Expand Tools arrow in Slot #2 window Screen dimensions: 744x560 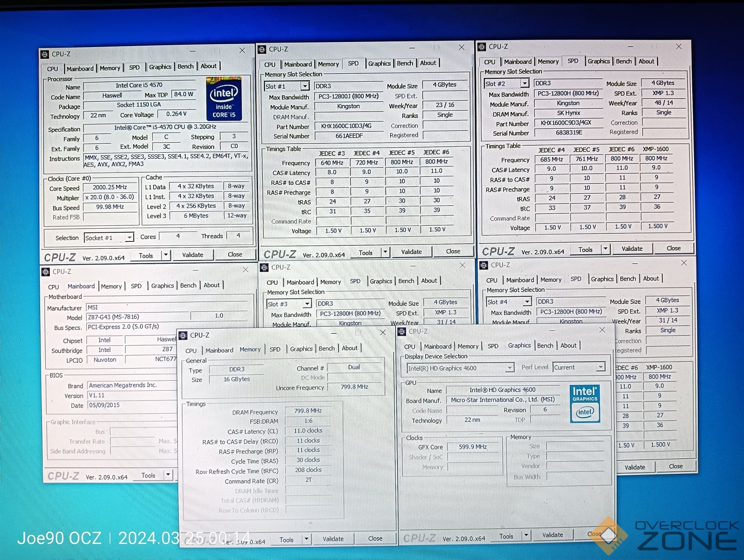605,249
